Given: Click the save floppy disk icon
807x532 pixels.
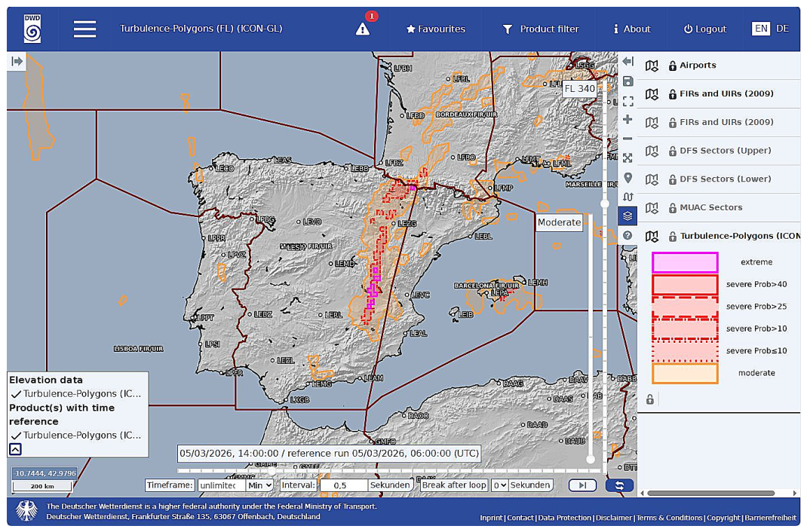Looking at the screenshot, I should click(627, 81).
